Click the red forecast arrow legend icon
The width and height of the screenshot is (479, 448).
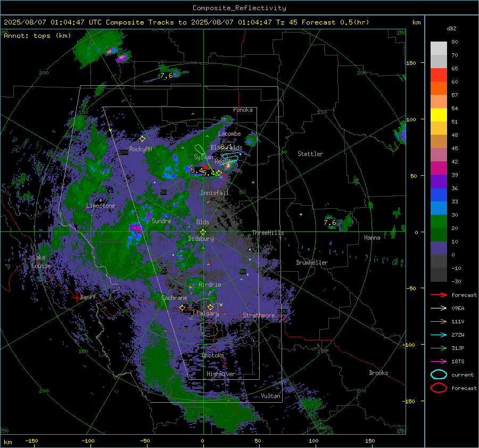[439, 295]
